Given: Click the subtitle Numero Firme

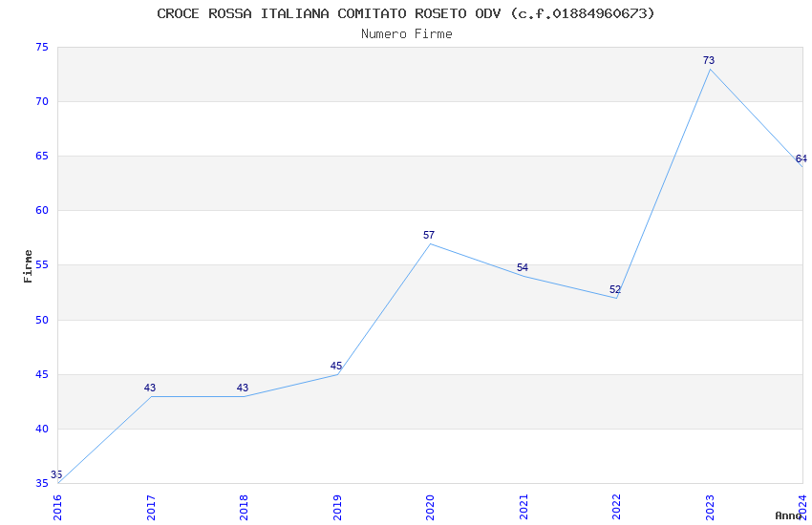Looking at the screenshot, I should (x=407, y=34).
